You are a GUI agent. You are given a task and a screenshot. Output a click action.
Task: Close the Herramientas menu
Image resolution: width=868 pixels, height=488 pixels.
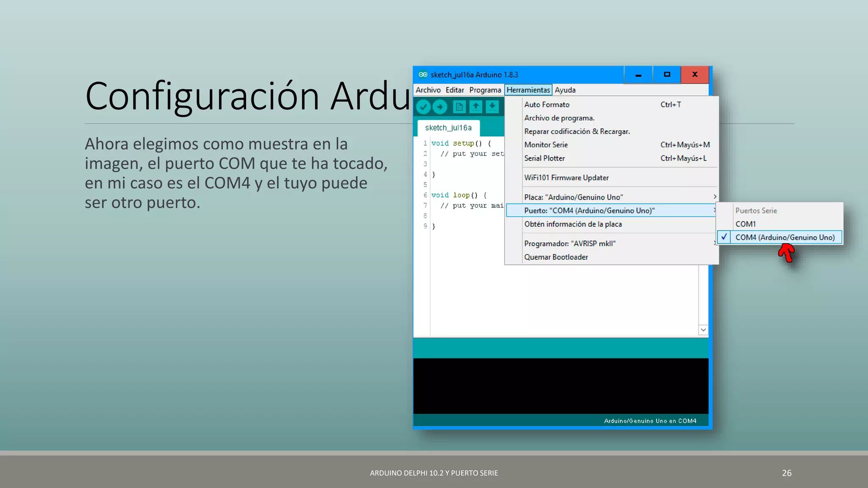tap(528, 90)
